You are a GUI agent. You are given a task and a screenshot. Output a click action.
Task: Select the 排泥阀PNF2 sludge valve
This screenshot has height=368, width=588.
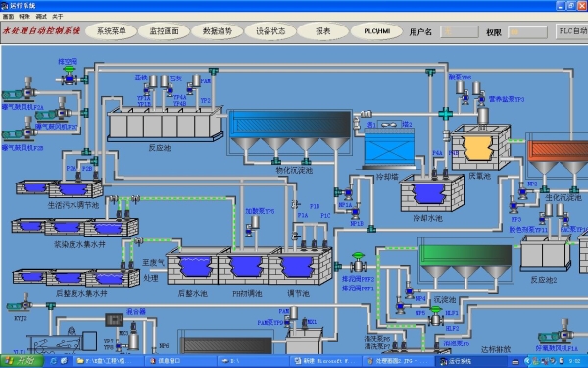[x=358, y=262]
